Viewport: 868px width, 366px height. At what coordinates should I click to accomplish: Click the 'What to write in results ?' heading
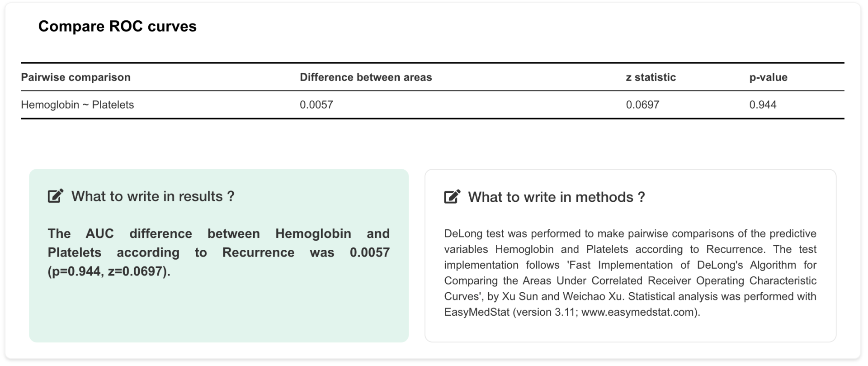coord(153,196)
